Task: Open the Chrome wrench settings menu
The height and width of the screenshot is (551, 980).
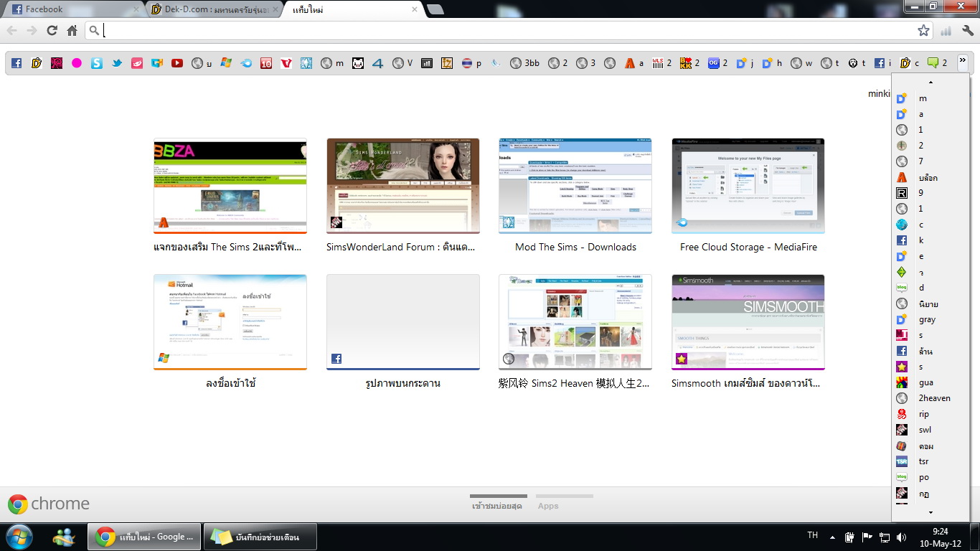Action: pos(968,30)
